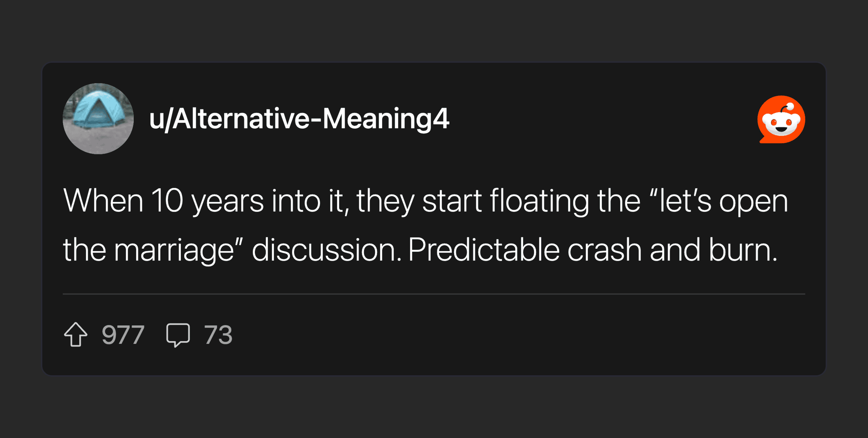This screenshot has width=868, height=438.
Task: Click the divider line above vote counts
Action: click(434, 294)
